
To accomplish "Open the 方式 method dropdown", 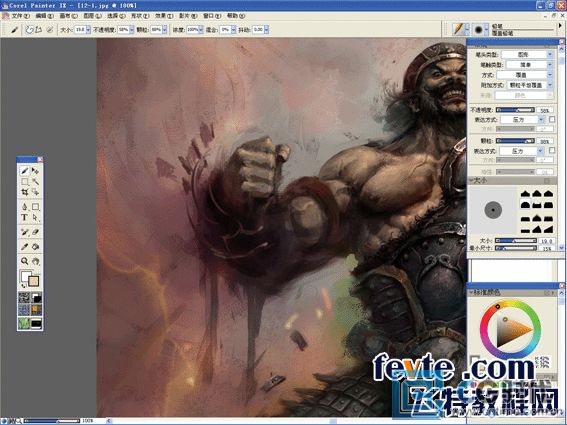I will point(525,75).
